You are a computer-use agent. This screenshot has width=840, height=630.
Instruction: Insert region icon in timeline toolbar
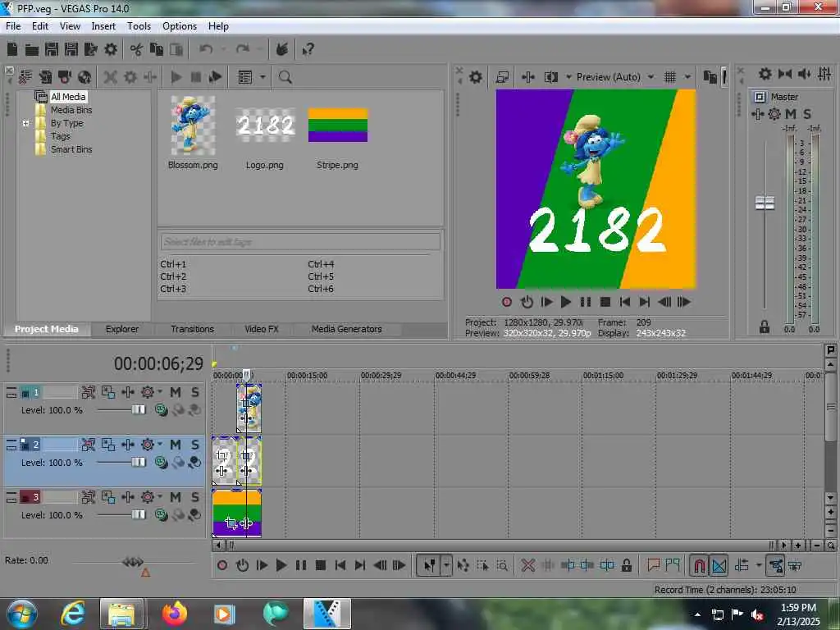[x=673, y=565]
